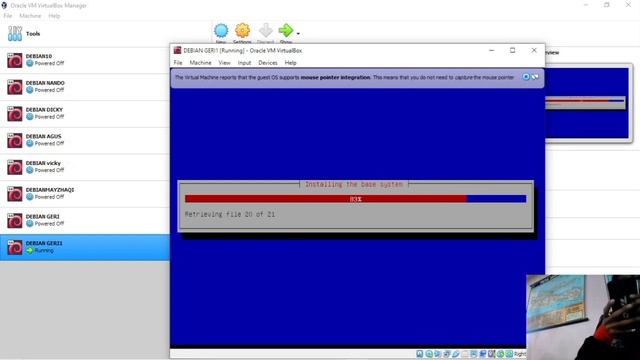The height and width of the screenshot is (360, 640).
Task: Maximize the DEBIAN GERI1 VM window
Action: coord(513,50)
